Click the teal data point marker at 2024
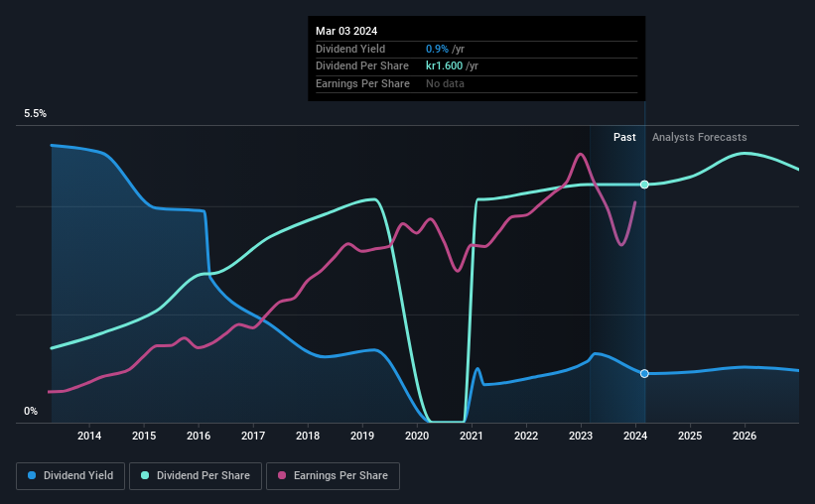 (644, 185)
